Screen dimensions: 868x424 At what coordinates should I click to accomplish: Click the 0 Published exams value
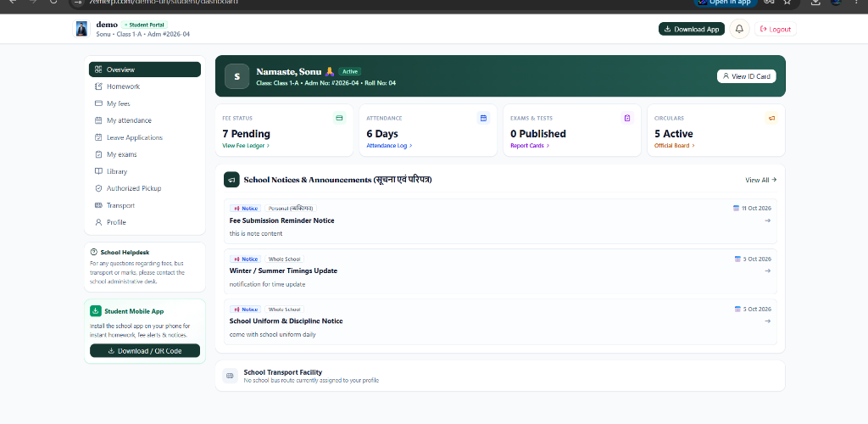538,133
